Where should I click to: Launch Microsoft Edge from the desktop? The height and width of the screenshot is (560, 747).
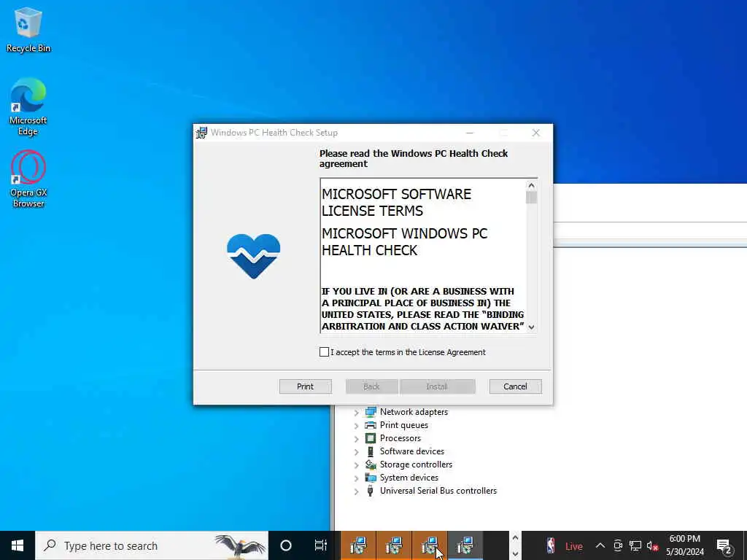click(x=28, y=106)
